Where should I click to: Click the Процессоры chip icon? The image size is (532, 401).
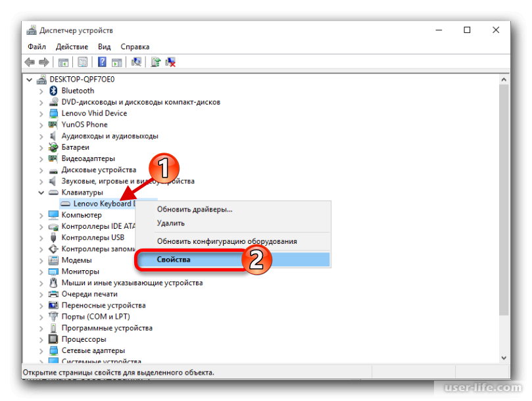tap(53, 339)
